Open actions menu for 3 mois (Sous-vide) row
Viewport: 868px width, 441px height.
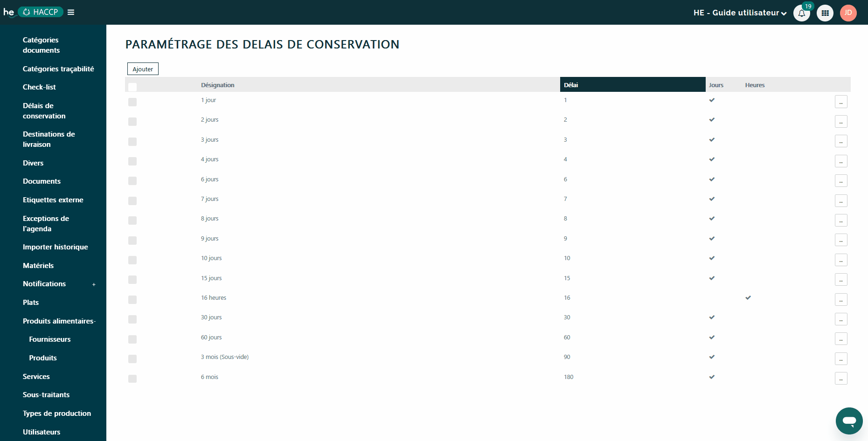point(841,359)
